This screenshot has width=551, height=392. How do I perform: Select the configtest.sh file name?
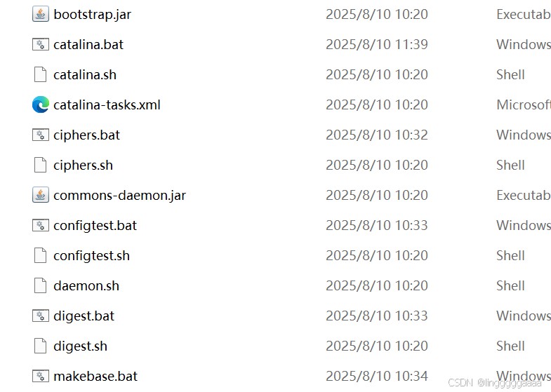tap(92, 256)
